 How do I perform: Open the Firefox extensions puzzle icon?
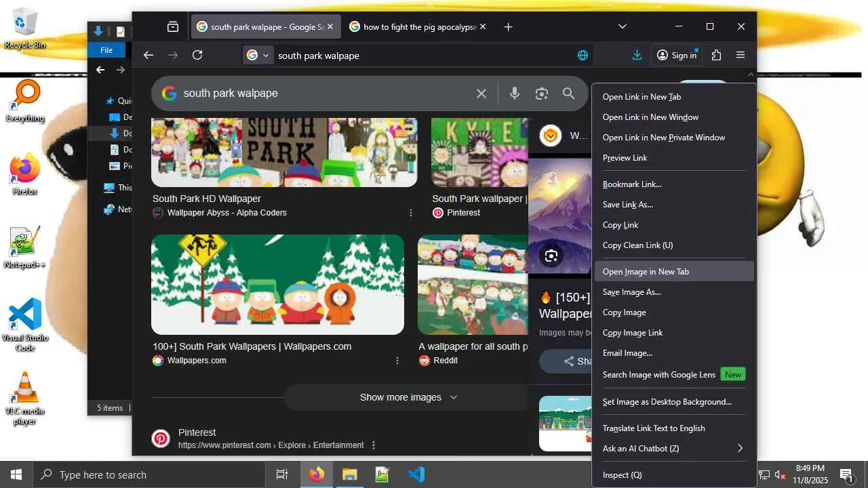pos(716,56)
